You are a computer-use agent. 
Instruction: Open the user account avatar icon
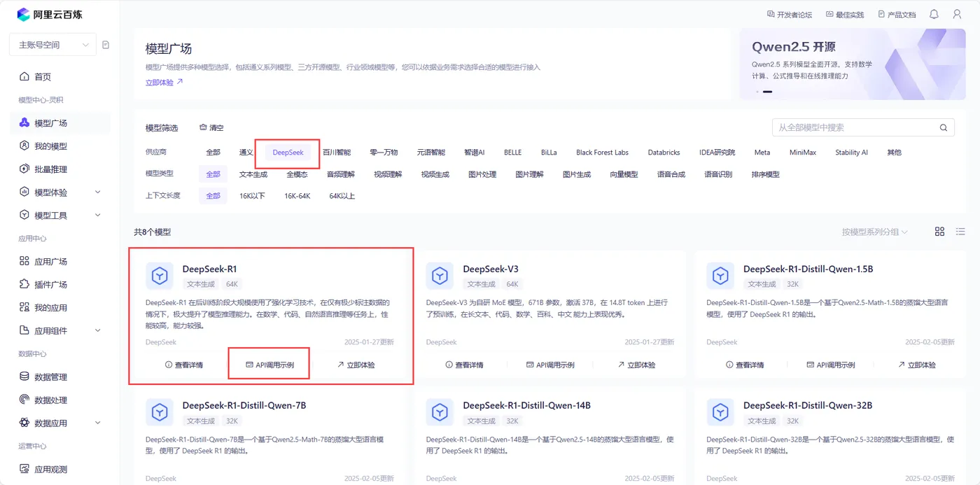957,14
